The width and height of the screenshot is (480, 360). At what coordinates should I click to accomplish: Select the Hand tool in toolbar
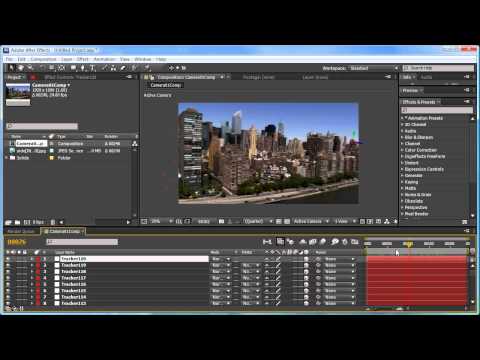21,68
